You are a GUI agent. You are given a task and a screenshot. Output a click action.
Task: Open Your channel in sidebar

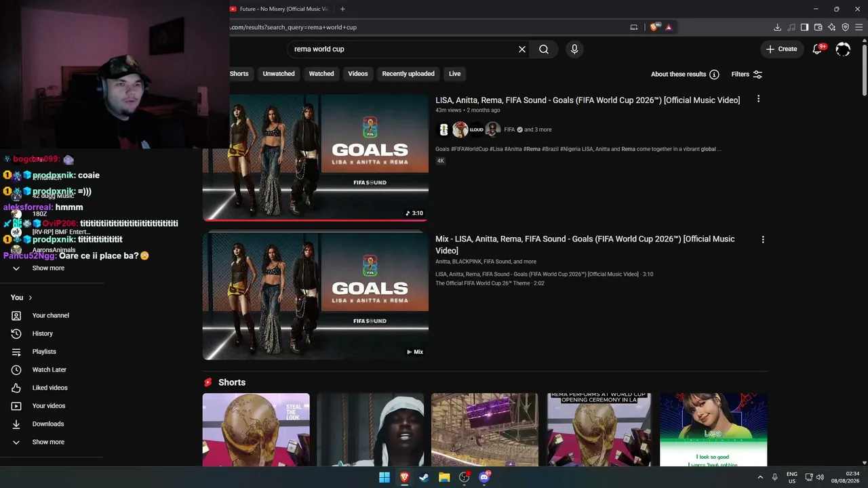pos(50,315)
